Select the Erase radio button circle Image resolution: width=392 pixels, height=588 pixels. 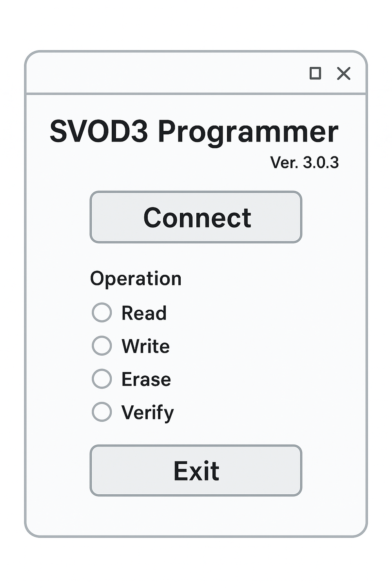pyautogui.click(x=102, y=379)
